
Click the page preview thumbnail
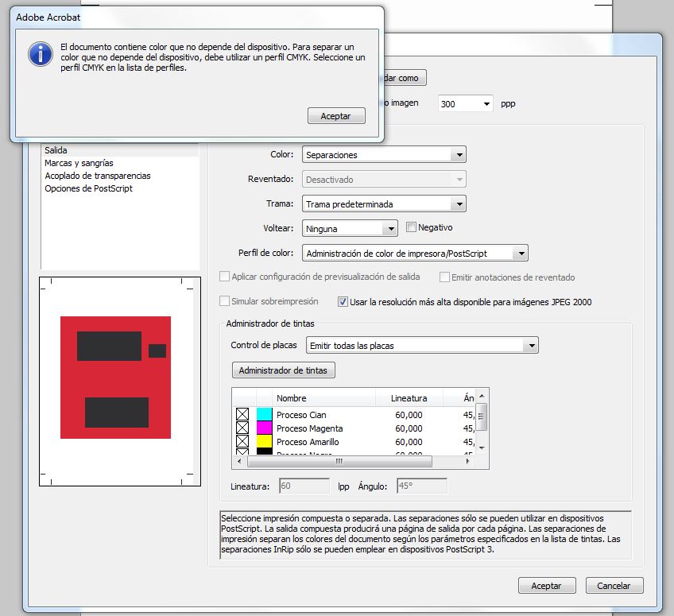116,379
